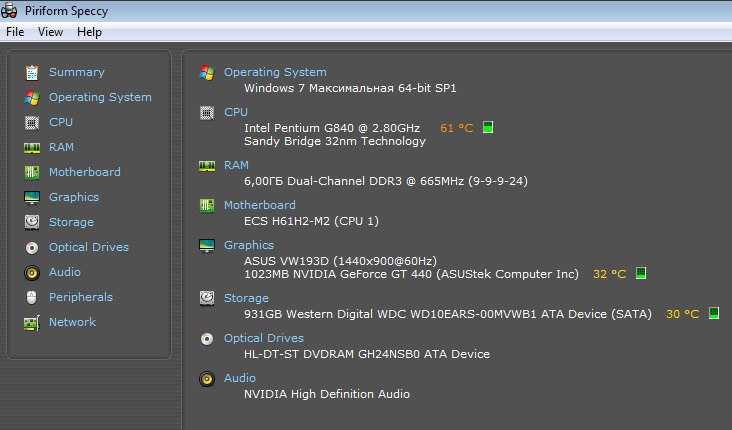Click the Peripherals mouse icon in sidebar

(x=32, y=297)
